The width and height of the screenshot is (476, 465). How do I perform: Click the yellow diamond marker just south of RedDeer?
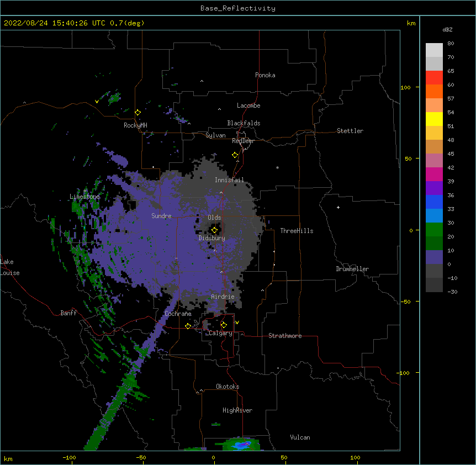[x=235, y=155]
